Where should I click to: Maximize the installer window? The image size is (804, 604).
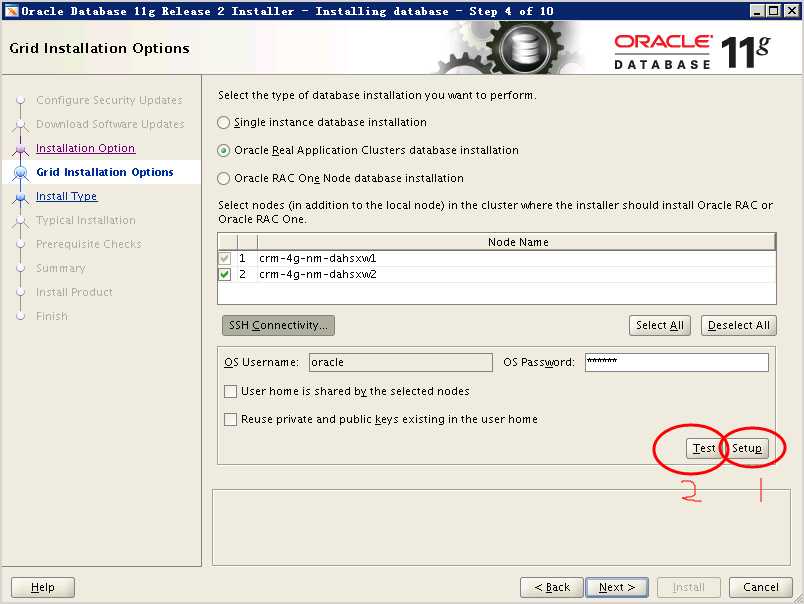[774, 11]
